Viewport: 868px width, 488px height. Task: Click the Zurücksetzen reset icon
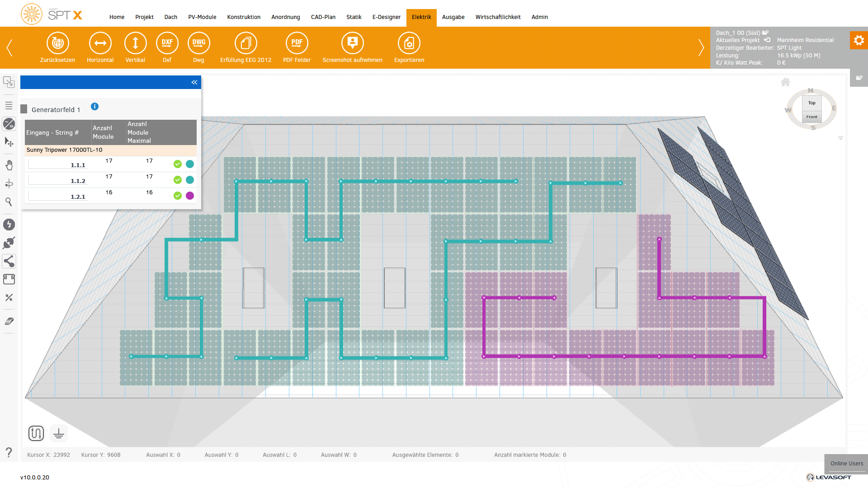(57, 43)
